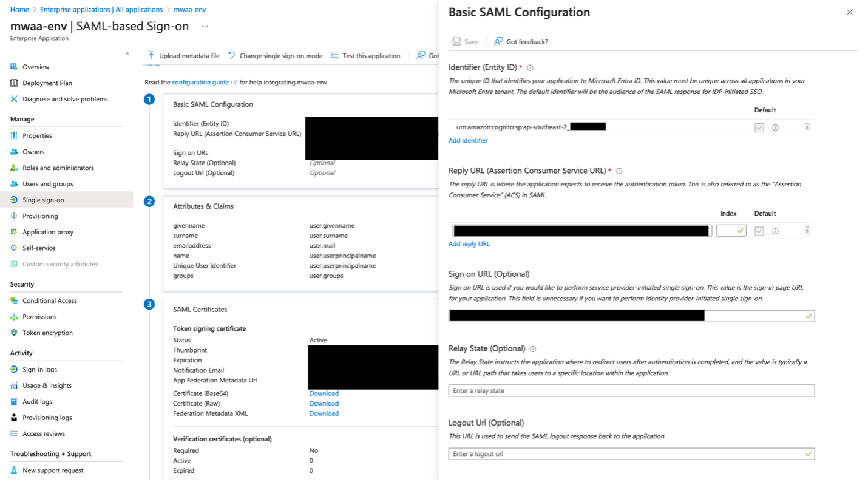Select the Usage & insights chart icon
The height and width of the screenshot is (482, 868).
point(14,385)
